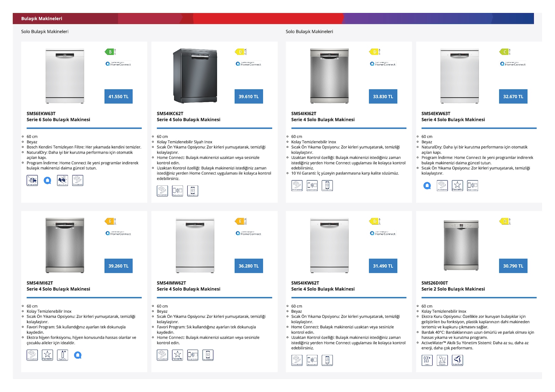Click the NaturalDry door icon under SMS6EKW63T
The height and width of the screenshot is (392, 555).
click(x=62, y=180)
